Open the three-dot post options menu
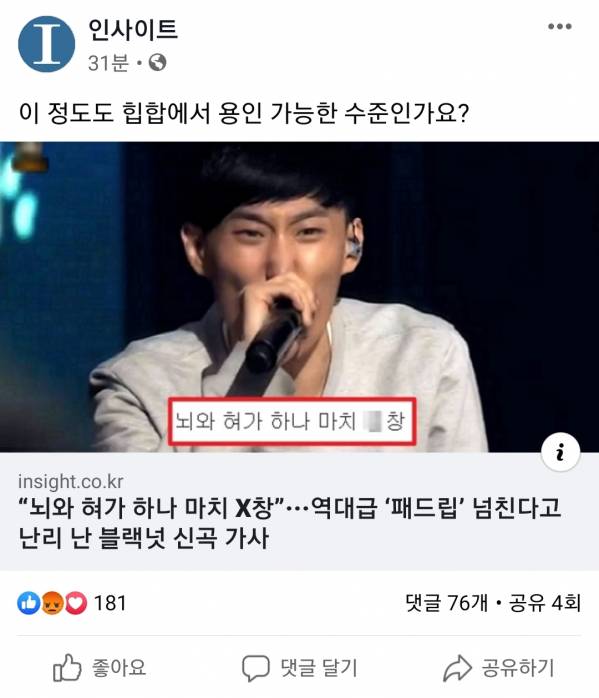 coord(559,27)
